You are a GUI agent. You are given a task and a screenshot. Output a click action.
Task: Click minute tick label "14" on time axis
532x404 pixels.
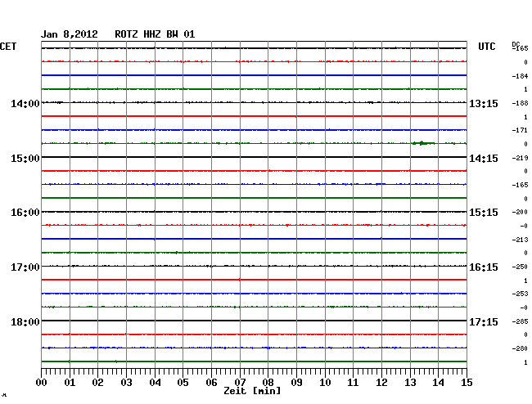click(x=438, y=383)
